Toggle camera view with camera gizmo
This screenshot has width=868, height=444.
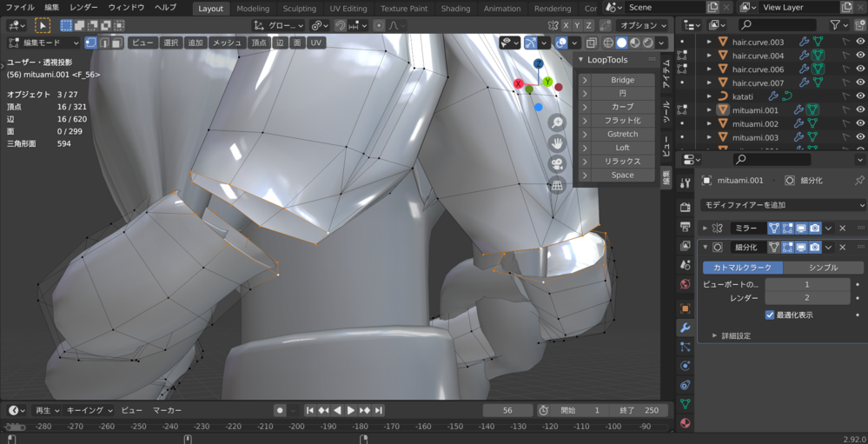[557, 164]
